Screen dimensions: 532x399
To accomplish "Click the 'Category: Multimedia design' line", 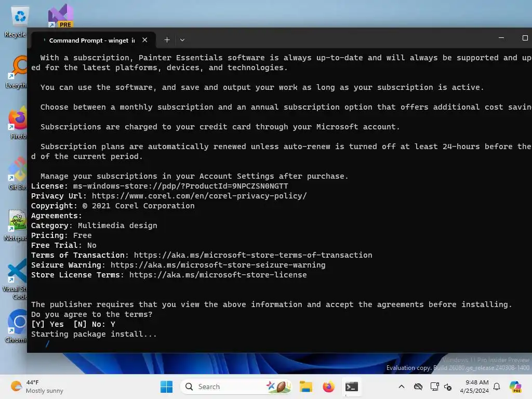I will coord(94,225).
